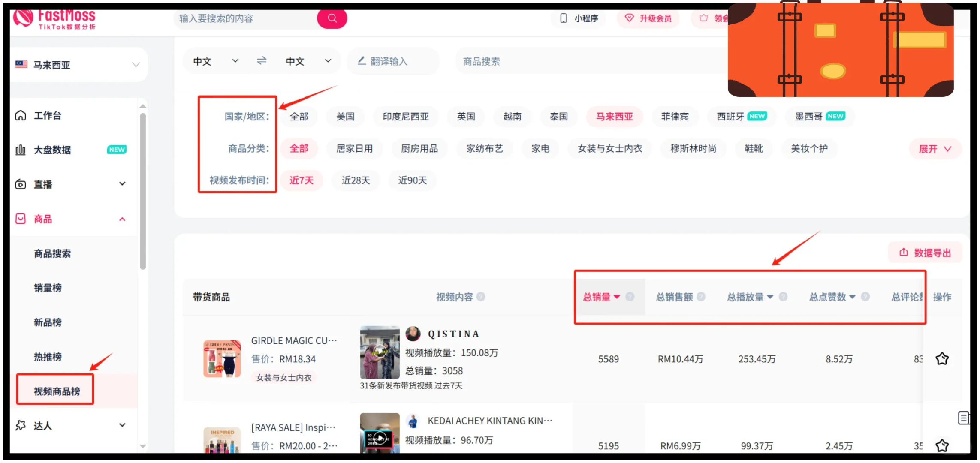Screen dimensions: 980x463
Task: Open the 马来西亚 country dropdown
Action: pyautogui.click(x=79, y=65)
